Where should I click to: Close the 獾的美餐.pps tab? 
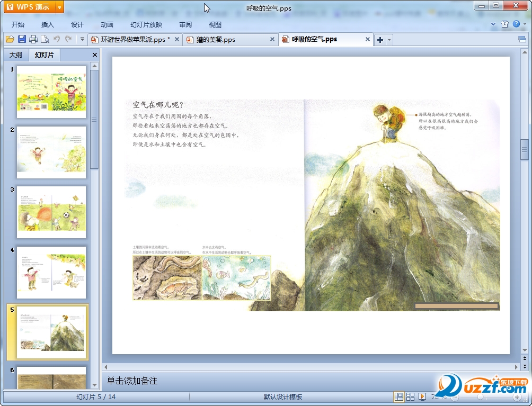click(272, 39)
